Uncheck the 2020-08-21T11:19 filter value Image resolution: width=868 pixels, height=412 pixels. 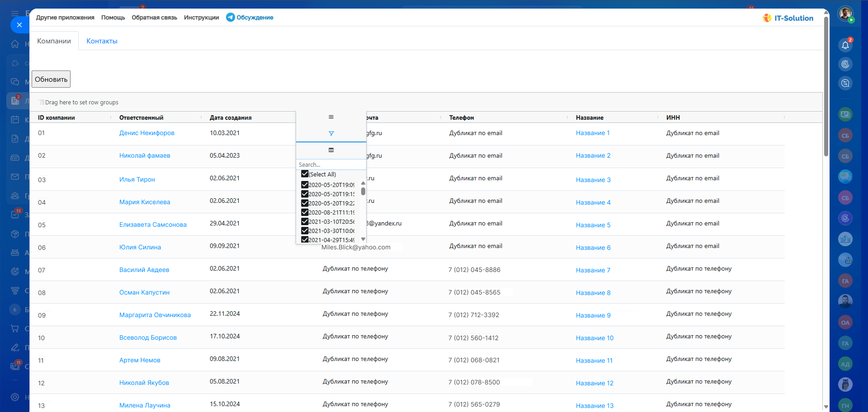click(305, 212)
